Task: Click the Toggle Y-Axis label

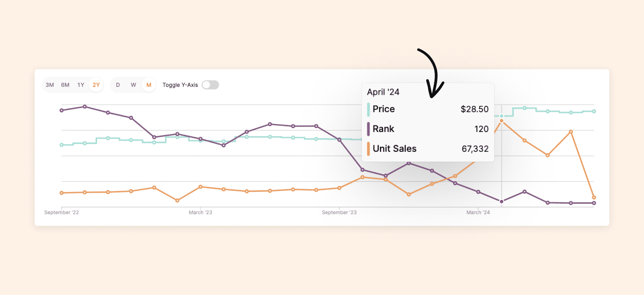Action: click(180, 85)
